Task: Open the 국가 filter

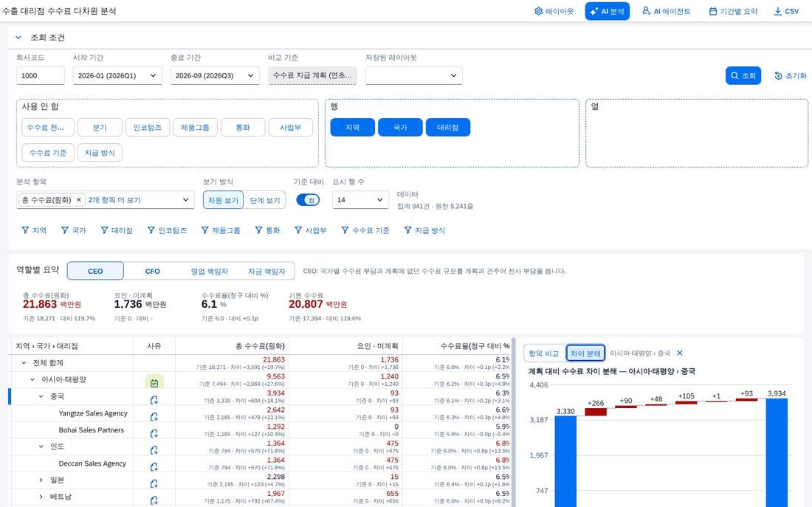Action: tap(74, 230)
